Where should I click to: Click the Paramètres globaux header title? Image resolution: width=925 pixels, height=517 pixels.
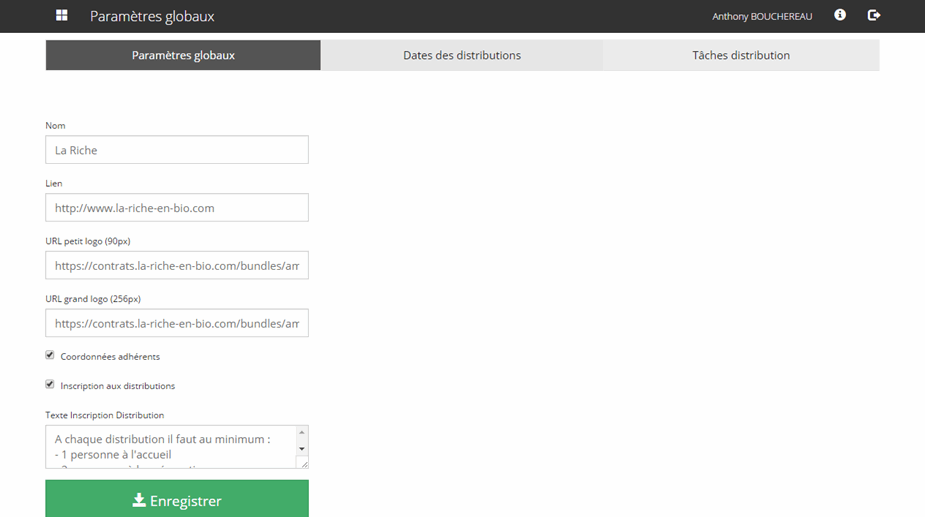(152, 17)
